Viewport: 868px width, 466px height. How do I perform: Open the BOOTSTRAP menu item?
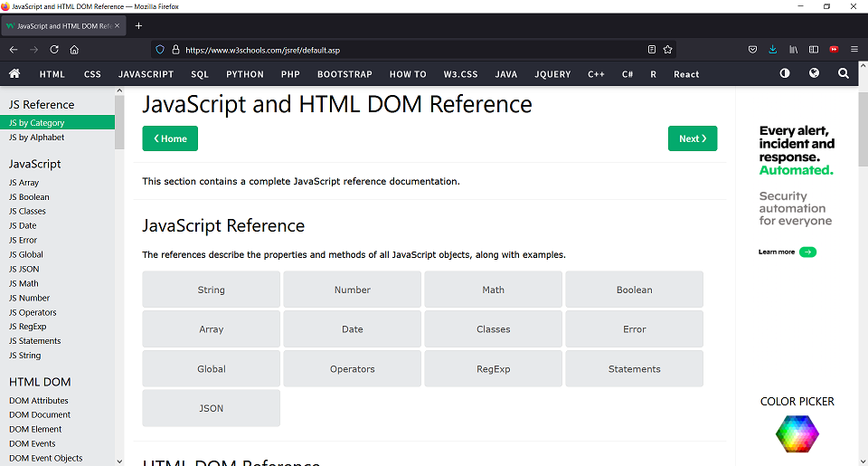(344, 74)
